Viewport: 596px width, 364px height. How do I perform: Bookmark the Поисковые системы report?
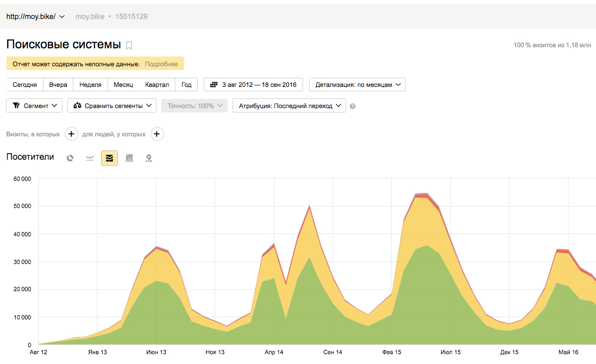pos(129,46)
